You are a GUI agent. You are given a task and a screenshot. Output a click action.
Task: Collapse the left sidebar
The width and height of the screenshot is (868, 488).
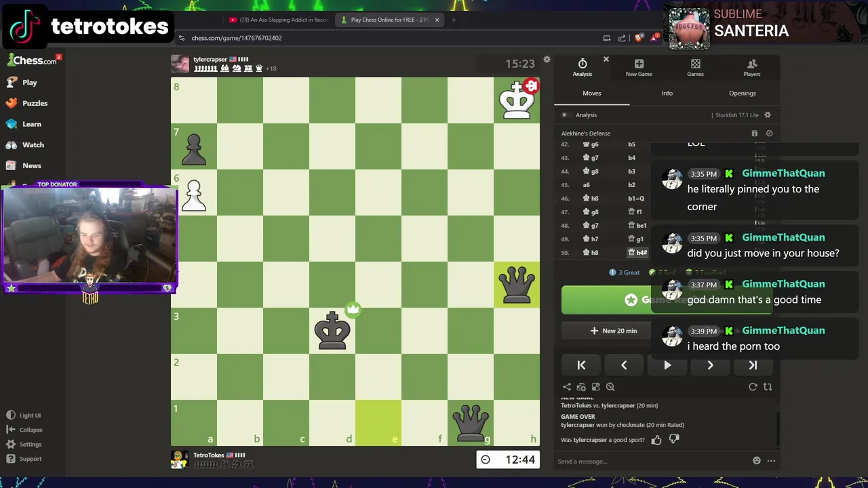24,430
